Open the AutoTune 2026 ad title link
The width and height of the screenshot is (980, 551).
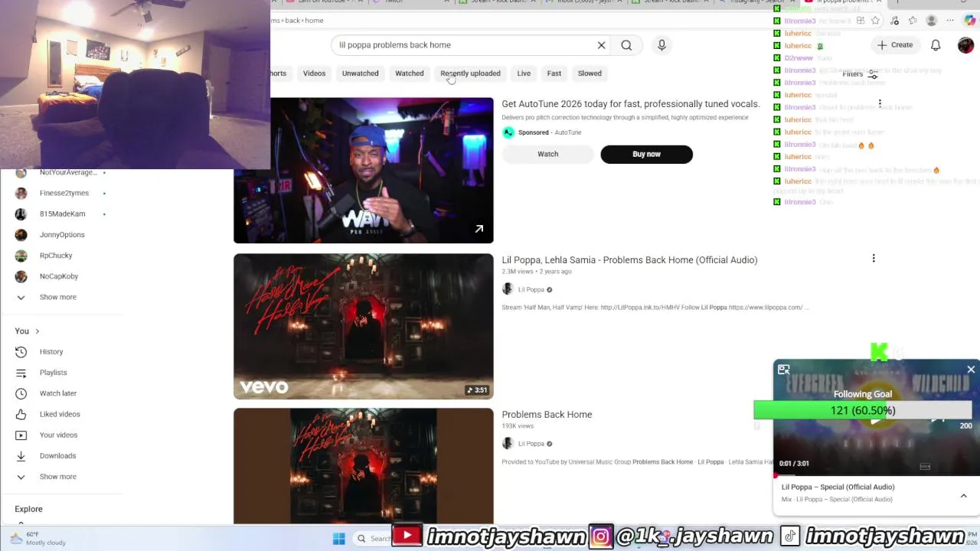click(x=630, y=104)
